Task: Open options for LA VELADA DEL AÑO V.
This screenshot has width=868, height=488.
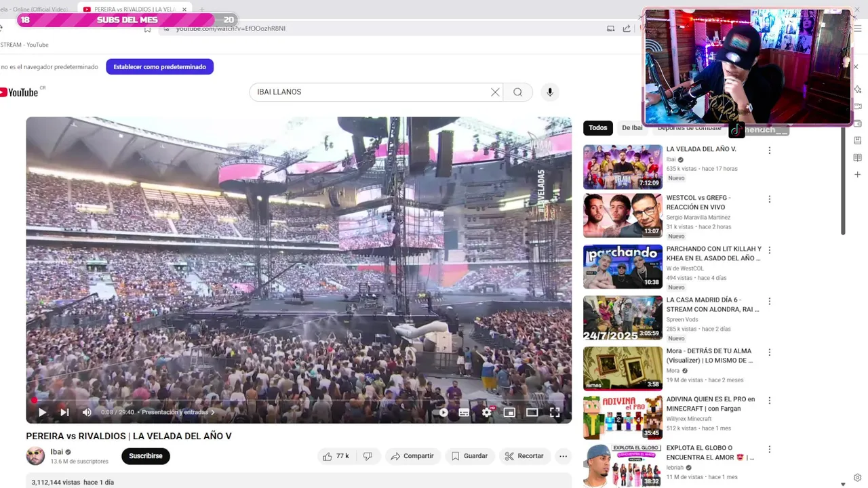Action: click(769, 150)
